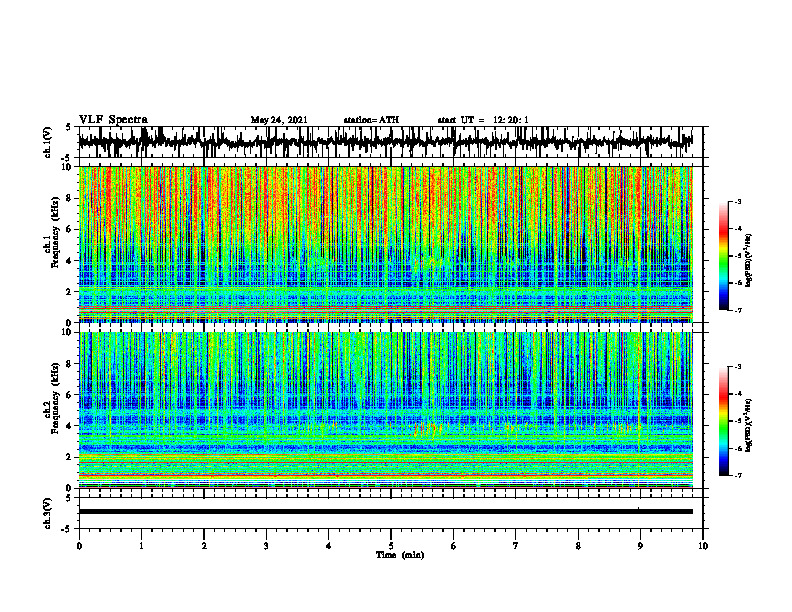Screen dimensions: 792x612
Task: Click the ch.1 color bar log(PSD) label
Action: (749, 261)
